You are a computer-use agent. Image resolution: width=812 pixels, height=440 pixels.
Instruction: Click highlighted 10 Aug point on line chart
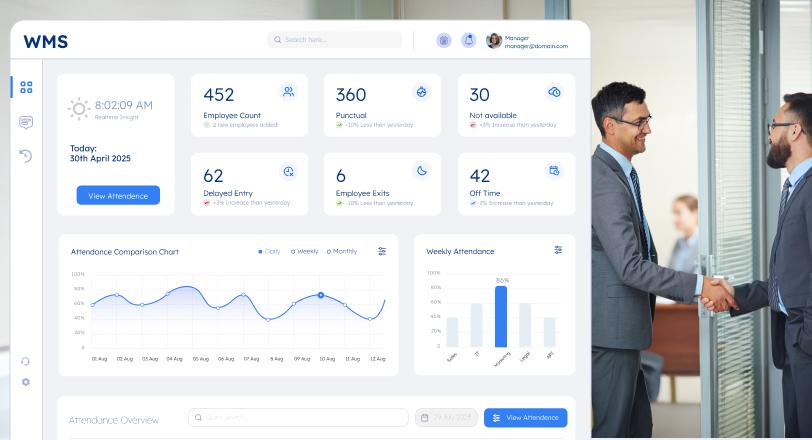tap(321, 295)
